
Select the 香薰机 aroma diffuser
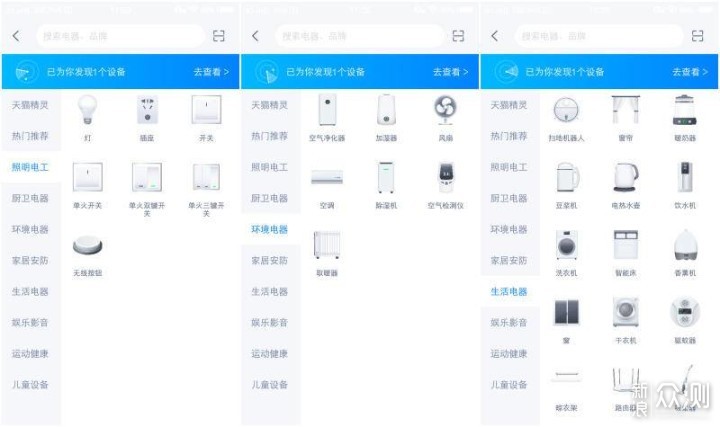(x=685, y=247)
